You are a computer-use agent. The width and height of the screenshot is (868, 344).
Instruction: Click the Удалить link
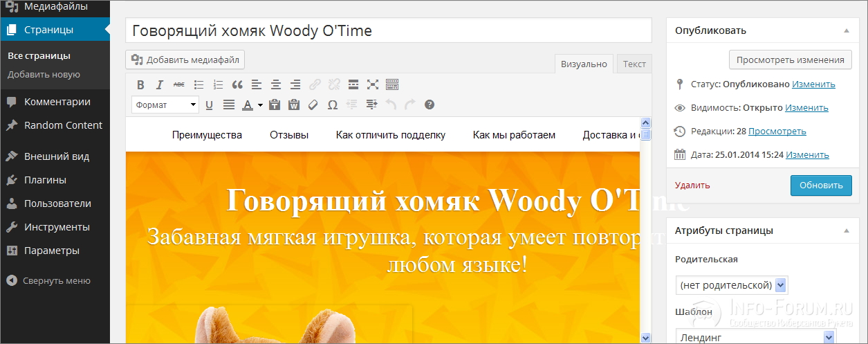point(692,185)
